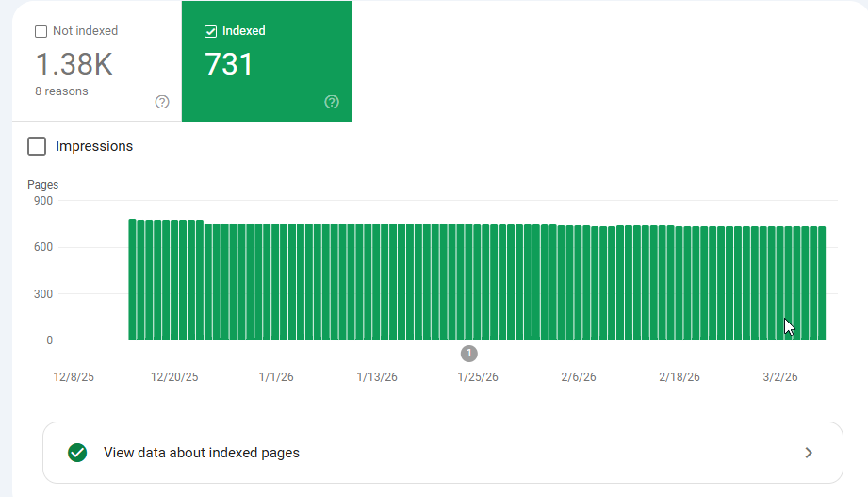Select the Indexed 731 card
Image resolution: width=868 pixels, height=497 pixels.
point(267,61)
